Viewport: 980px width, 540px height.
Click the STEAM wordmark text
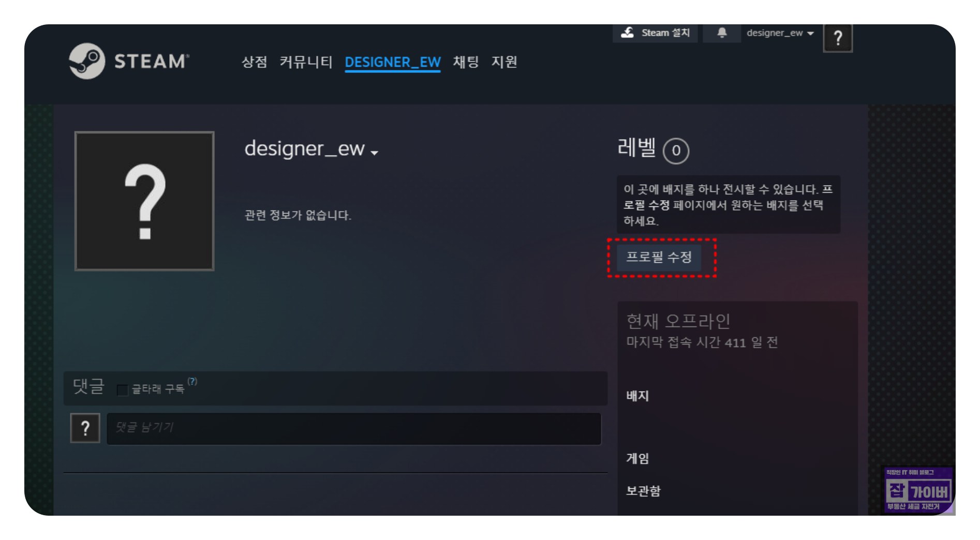click(x=152, y=62)
